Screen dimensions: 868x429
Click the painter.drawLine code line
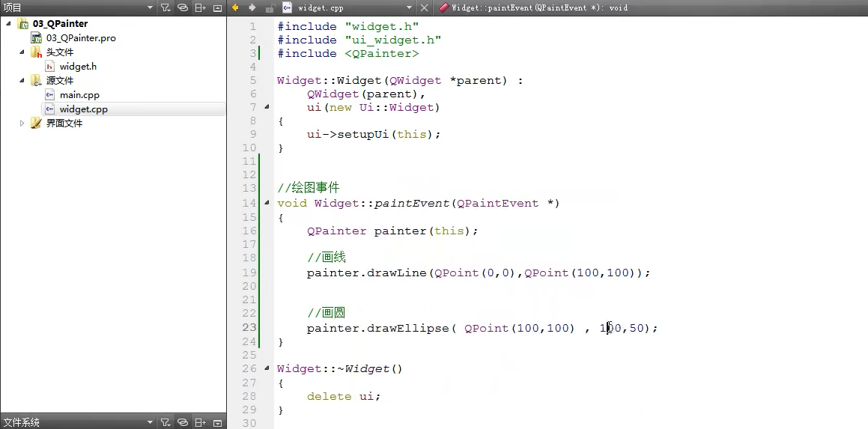[479, 273]
